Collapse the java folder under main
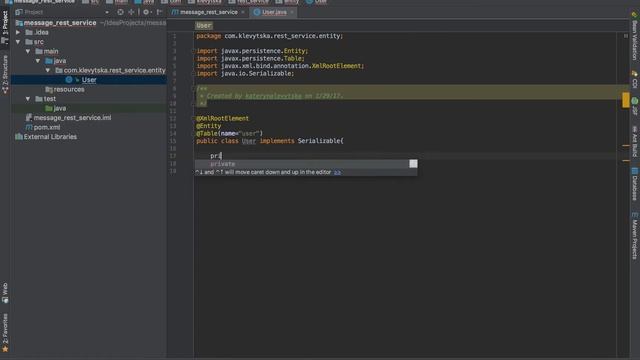The height and width of the screenshot is (360, 640). (x=38, y=61)
